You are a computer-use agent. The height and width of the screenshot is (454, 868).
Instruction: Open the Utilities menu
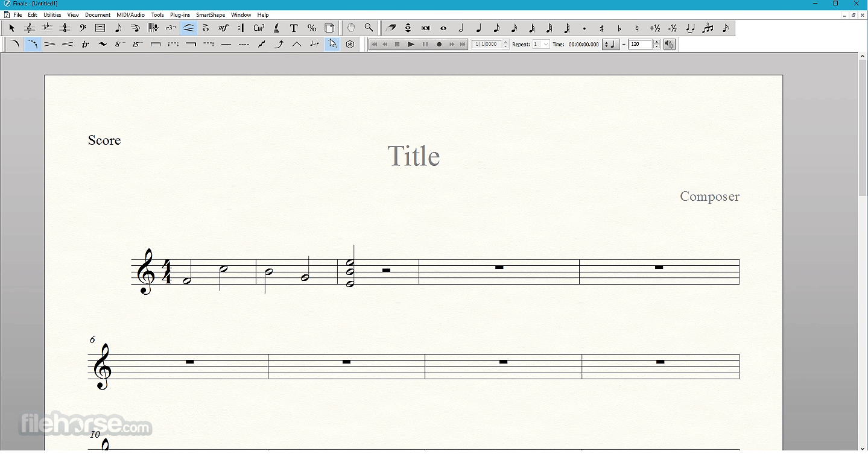point(52,15)
